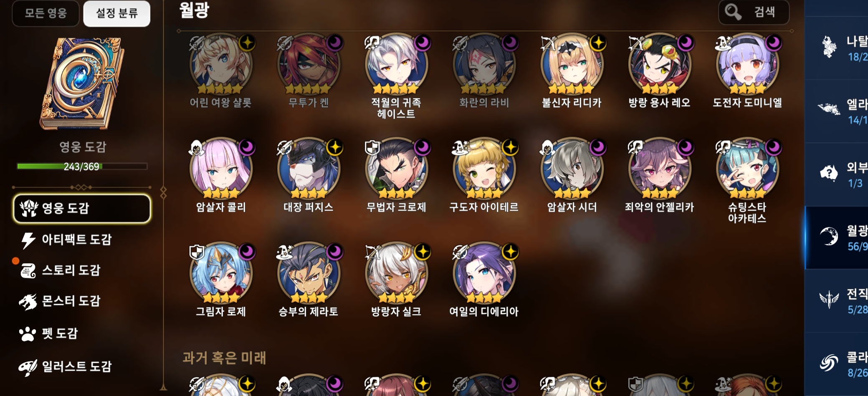Open the 영웅 도감 hero journal entry
The image size is (868, 396).
point(82,208)
